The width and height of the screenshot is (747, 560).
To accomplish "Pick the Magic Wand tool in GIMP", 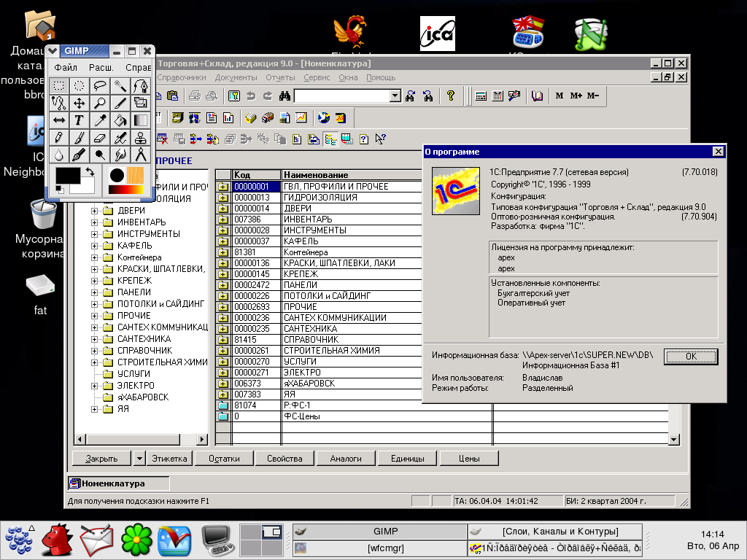I will tap(120, 86).
